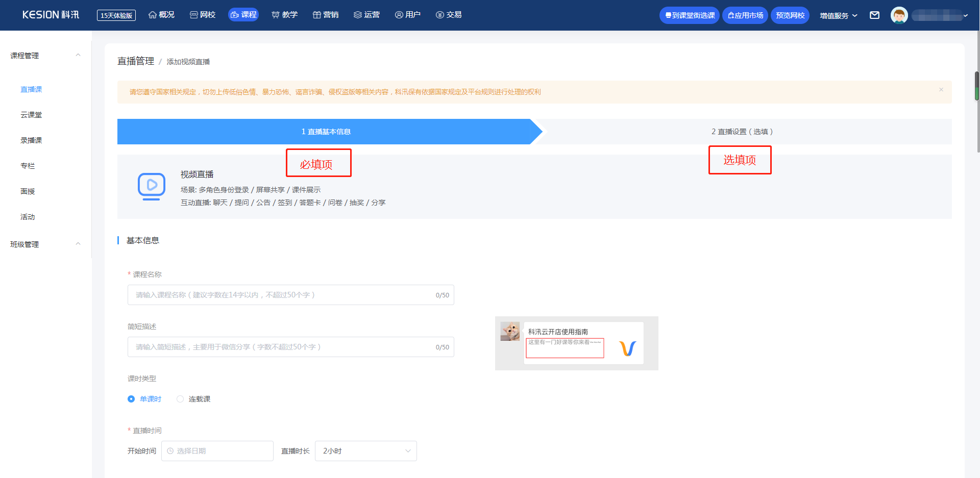Click the guide preview thumbnail image

point(577,343)
